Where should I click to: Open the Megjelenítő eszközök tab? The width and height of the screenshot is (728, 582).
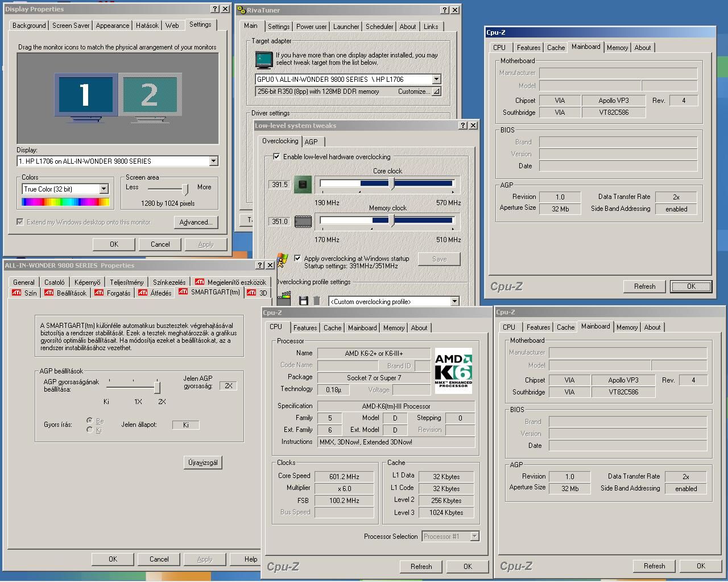coord(231,282)
